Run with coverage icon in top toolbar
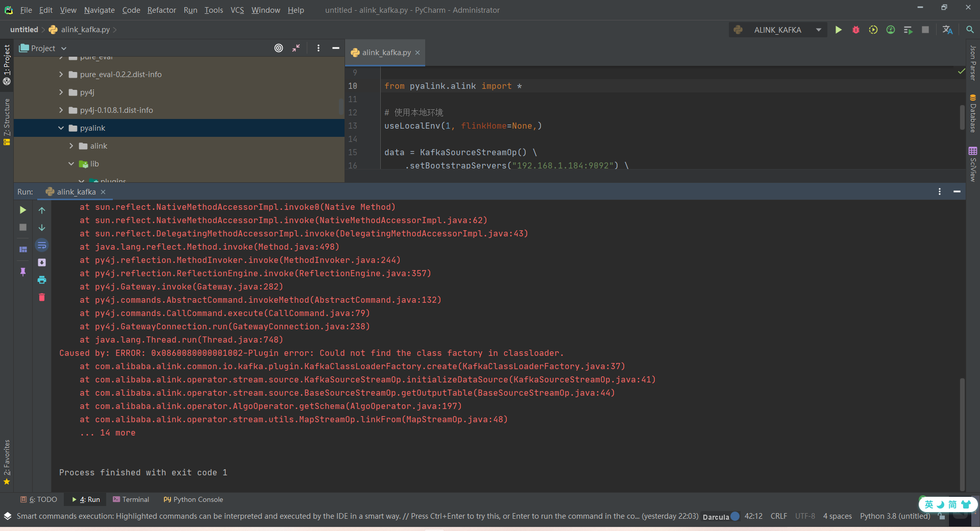 point(873,30)
